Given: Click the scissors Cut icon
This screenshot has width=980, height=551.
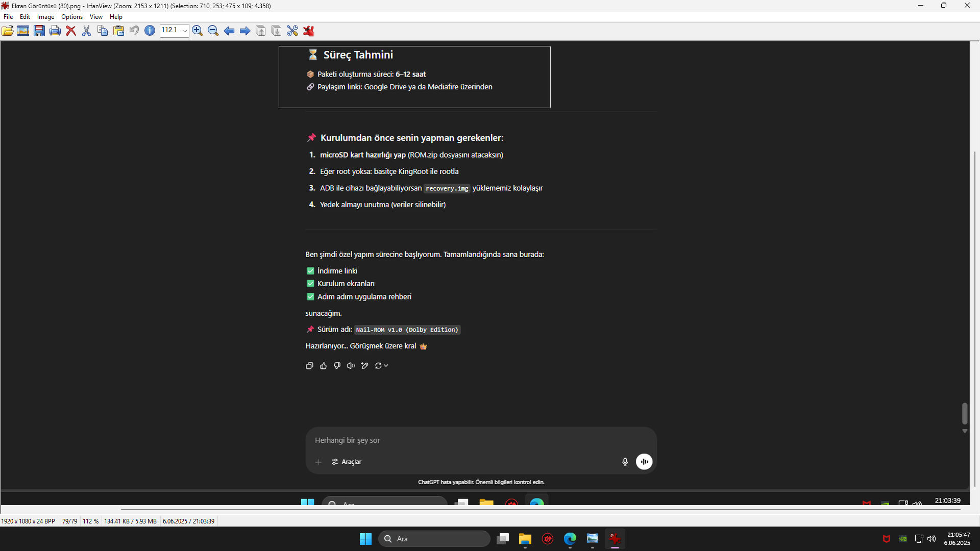Looking at the screenshot, I should tap(87, 31).
